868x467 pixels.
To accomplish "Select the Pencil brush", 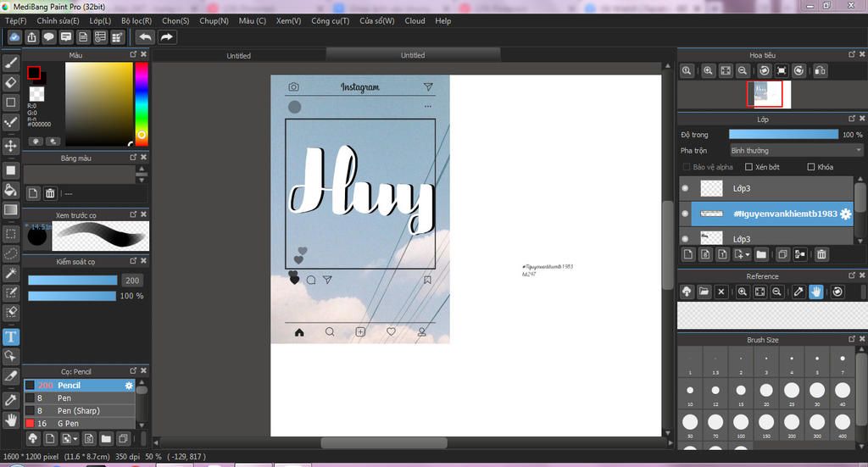I will tap(79, 385).
